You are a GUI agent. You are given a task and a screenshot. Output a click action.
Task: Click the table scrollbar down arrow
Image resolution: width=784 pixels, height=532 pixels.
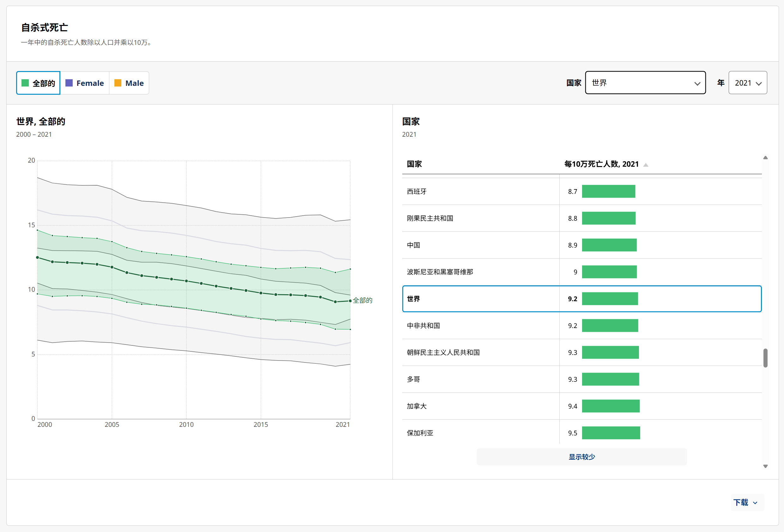(765, 466)
